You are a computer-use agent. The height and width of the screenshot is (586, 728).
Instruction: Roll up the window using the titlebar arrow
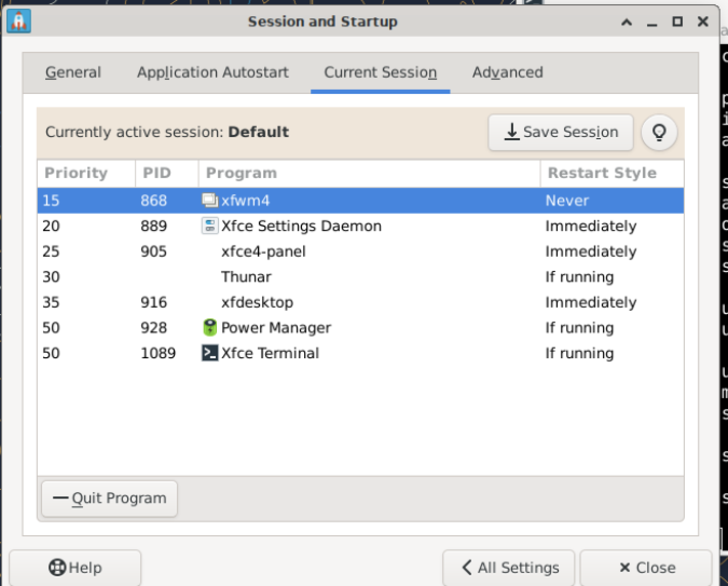tap(626, 22)
